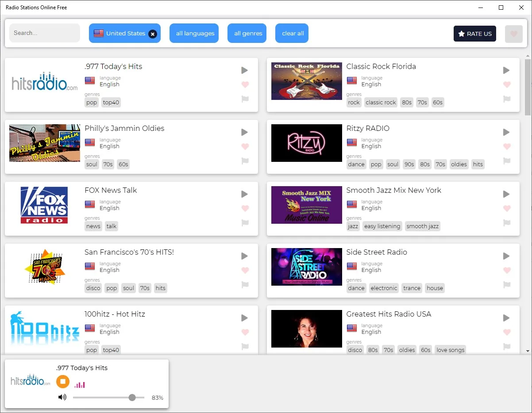Play Greatest Hits Radio USA station
This screenshot has height=413, width=532.
(506, 318)
